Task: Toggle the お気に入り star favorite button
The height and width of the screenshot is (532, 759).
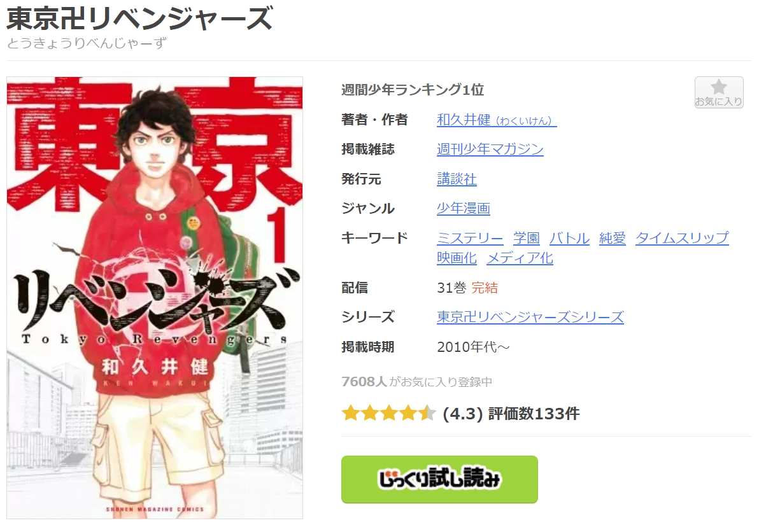Action: (x=719, y=92)
